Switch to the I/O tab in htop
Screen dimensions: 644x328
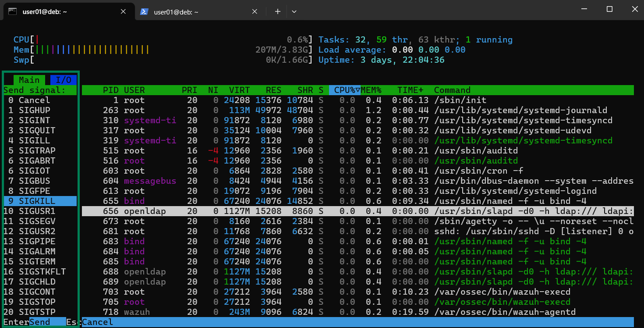point(64,80)
